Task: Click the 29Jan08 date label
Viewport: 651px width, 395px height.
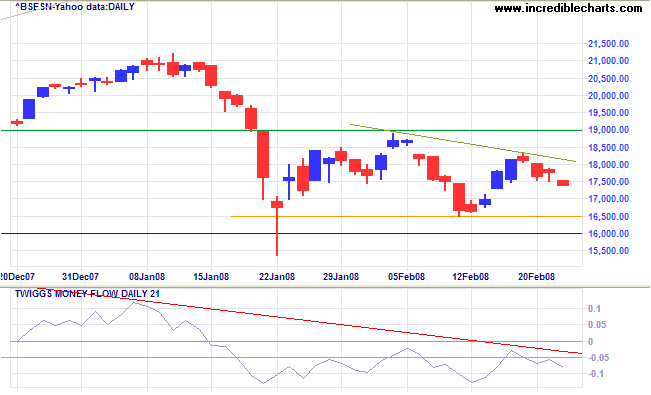Action: point(341,277)
